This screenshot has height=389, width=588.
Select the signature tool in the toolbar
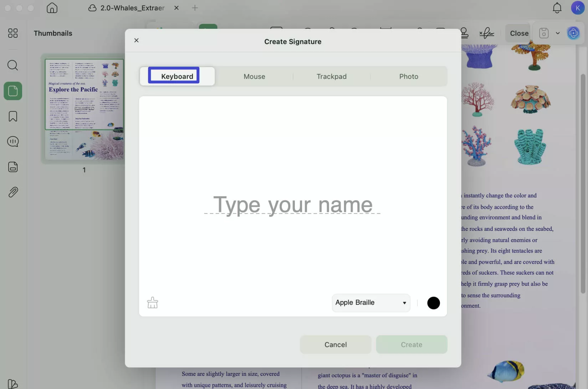[487, 33]
